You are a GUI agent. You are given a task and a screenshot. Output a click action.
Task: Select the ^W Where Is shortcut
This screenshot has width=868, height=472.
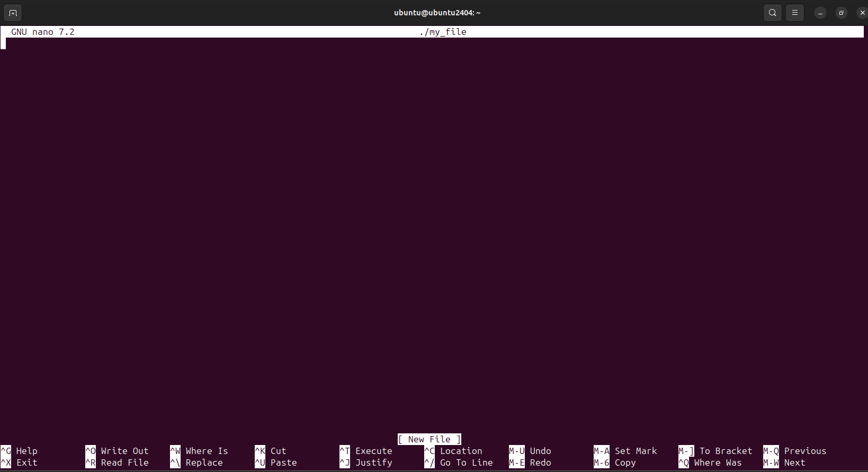click(x=199, y=451)
